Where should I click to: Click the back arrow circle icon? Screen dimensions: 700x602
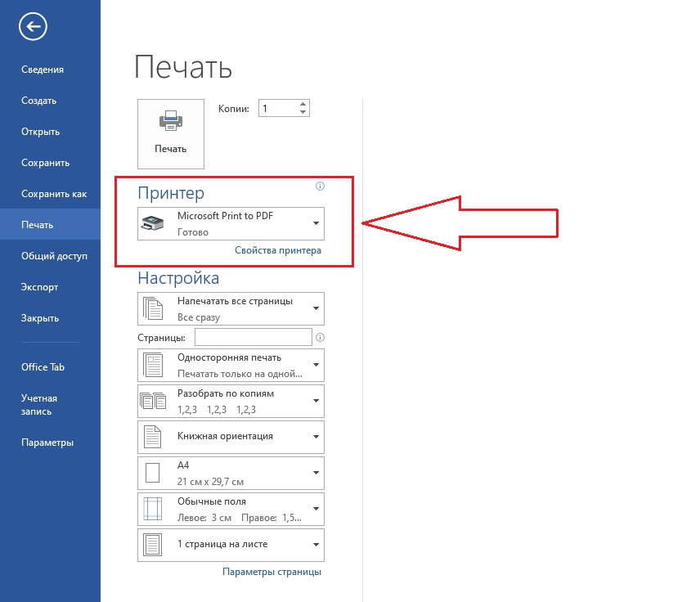point(34,28)
